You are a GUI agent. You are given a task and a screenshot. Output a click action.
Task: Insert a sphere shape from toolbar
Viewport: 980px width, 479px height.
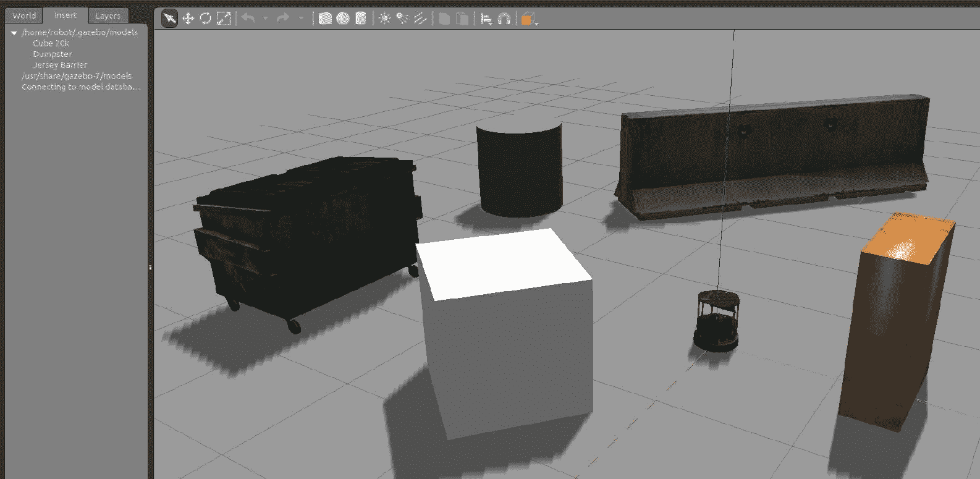click(x=343, y=19)
